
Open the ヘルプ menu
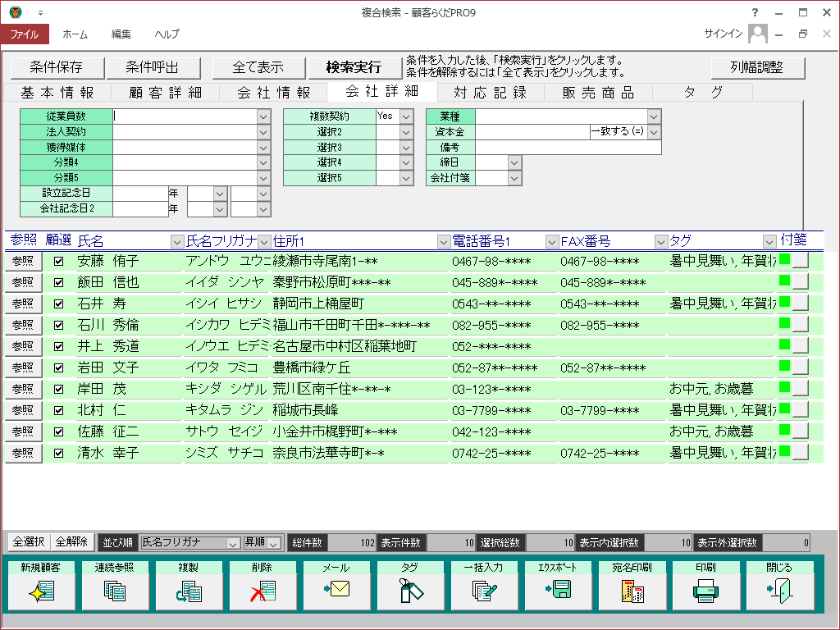pyautogui.click(x=167, y=34)
